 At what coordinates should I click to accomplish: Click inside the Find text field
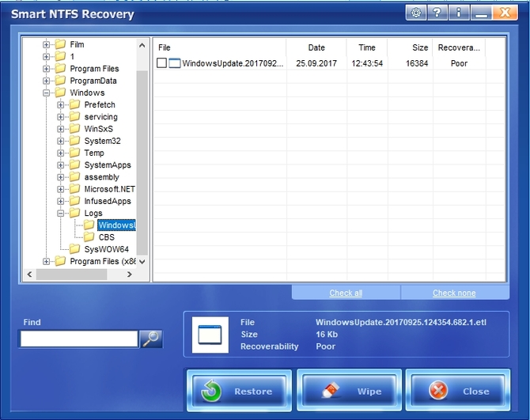79,339
